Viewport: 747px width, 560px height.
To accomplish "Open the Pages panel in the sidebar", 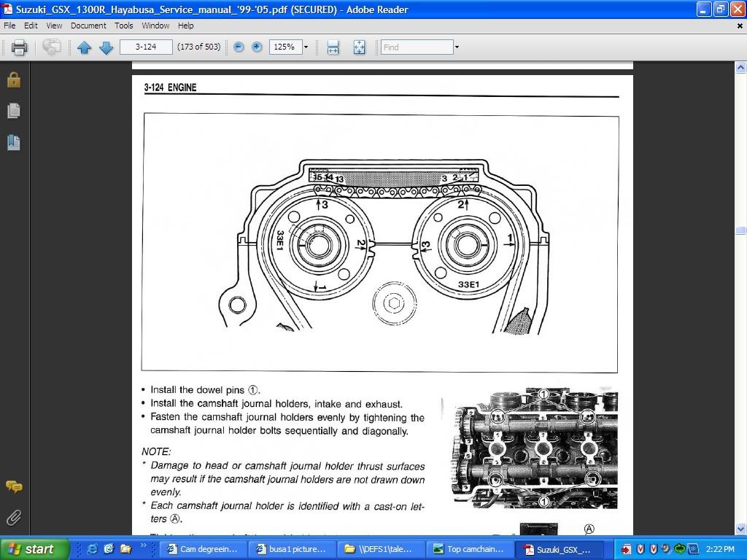I will tap(13, 111).
